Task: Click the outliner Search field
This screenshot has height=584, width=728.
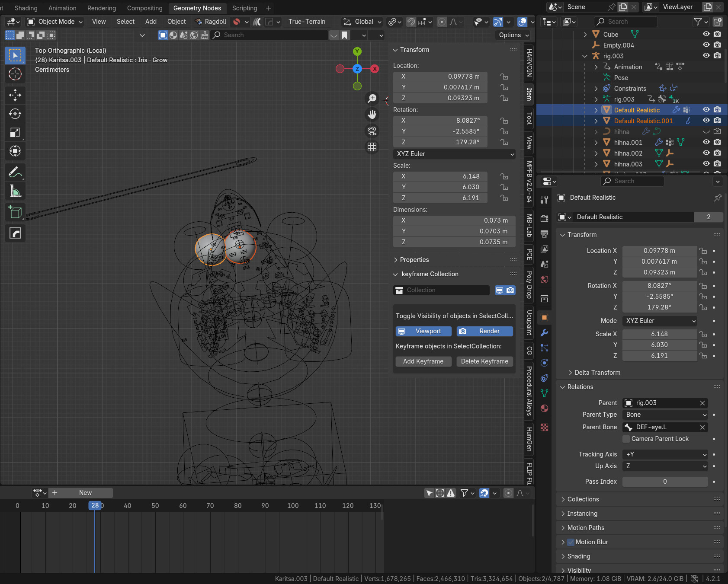Action: pyautogui.click(x=626, y=22)
